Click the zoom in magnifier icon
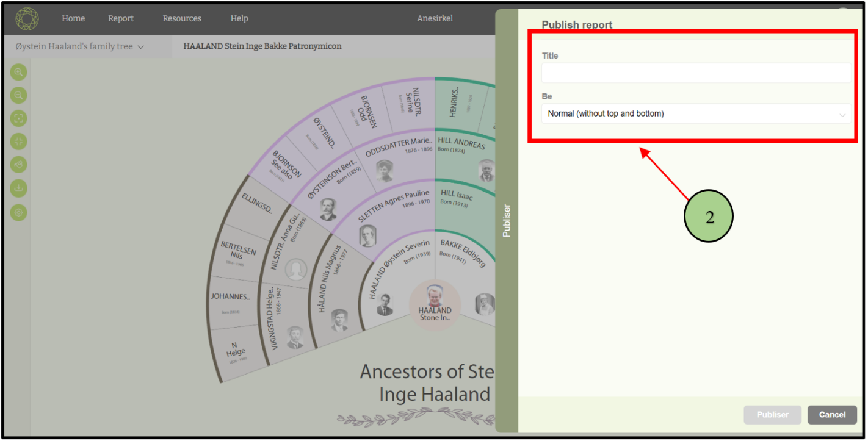 tap(19, 72)
